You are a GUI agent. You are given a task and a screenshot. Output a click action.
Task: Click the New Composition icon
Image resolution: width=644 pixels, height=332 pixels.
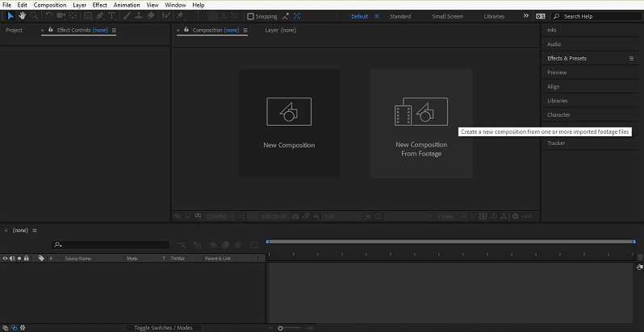click(x=289, y=111)
